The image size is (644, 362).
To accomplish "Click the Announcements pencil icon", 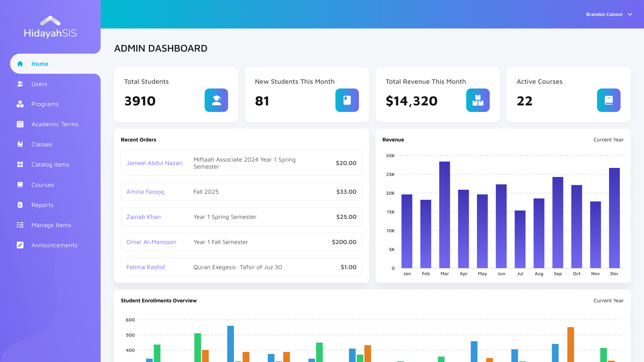I will click(20, 245).
